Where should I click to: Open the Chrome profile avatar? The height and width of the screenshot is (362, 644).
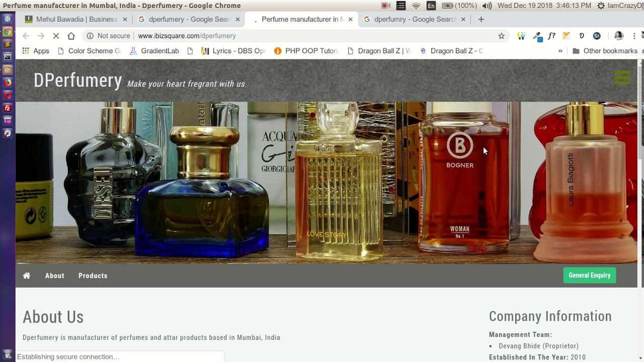point(619,36)
